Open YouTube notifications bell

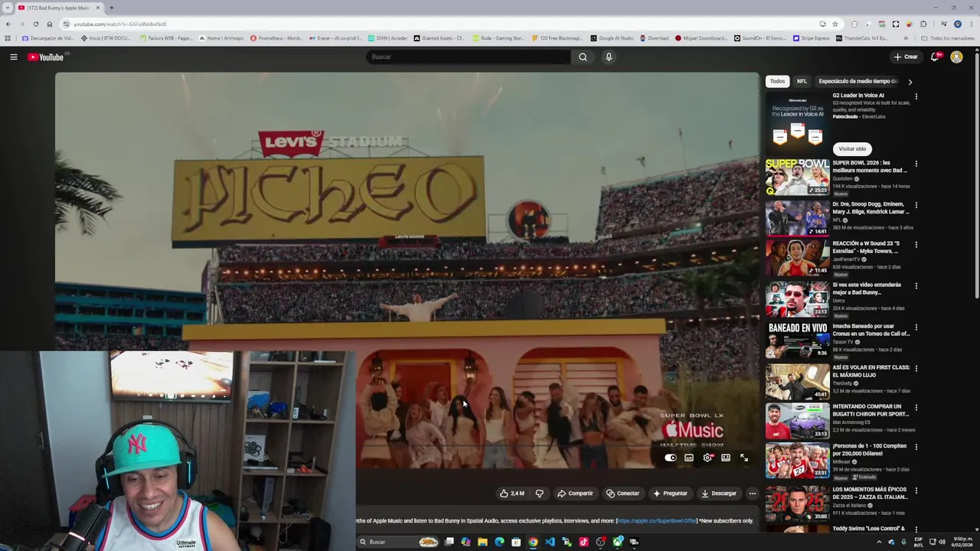(935, 57)
